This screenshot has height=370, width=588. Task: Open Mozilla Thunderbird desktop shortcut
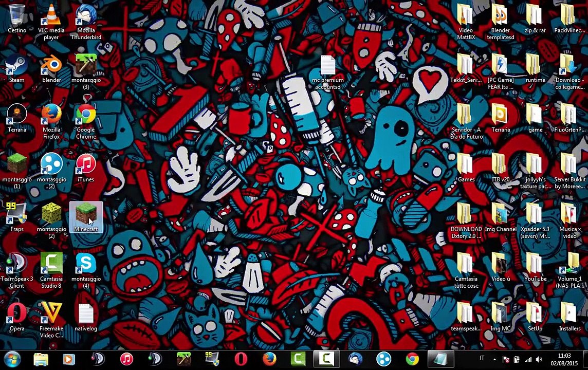tap(86, 22)
